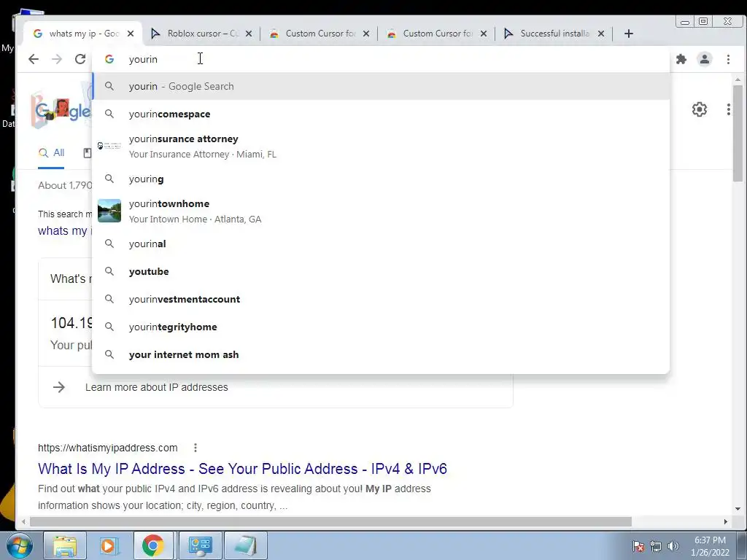Viewport: 747px width, 560px height.
Task: Click the https://whatismyipaddress.com URL text
Action: [108, 448]
